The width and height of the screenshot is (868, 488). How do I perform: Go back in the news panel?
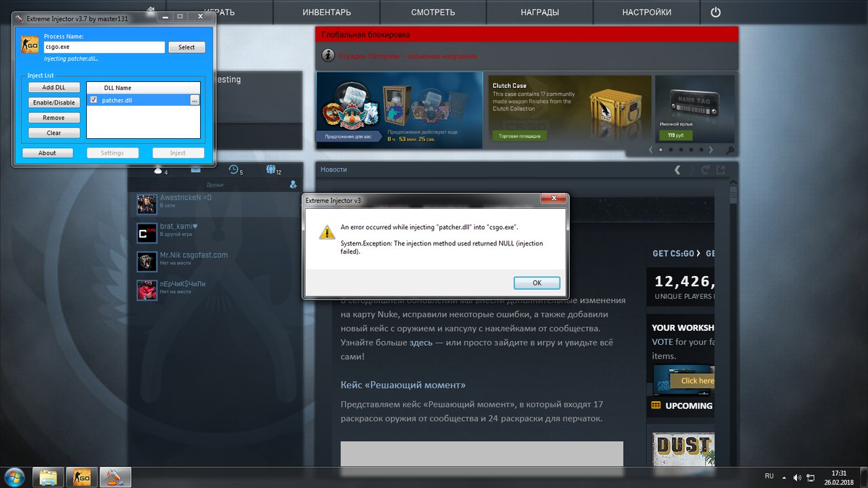pos(677,169)
